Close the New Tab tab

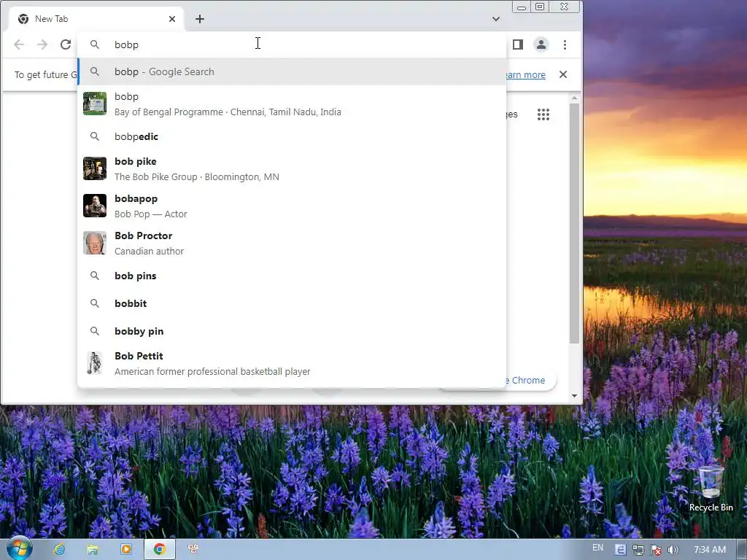172,19
